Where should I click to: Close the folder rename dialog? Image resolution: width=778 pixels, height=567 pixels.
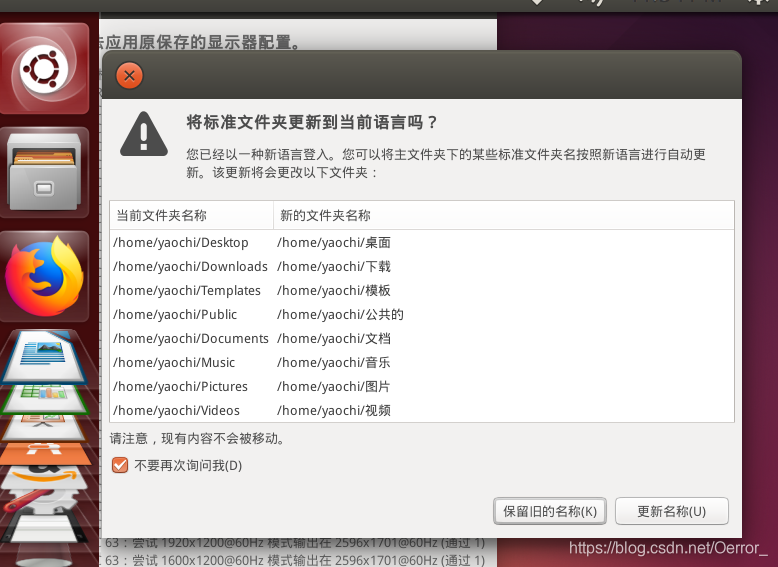[129, 76]
